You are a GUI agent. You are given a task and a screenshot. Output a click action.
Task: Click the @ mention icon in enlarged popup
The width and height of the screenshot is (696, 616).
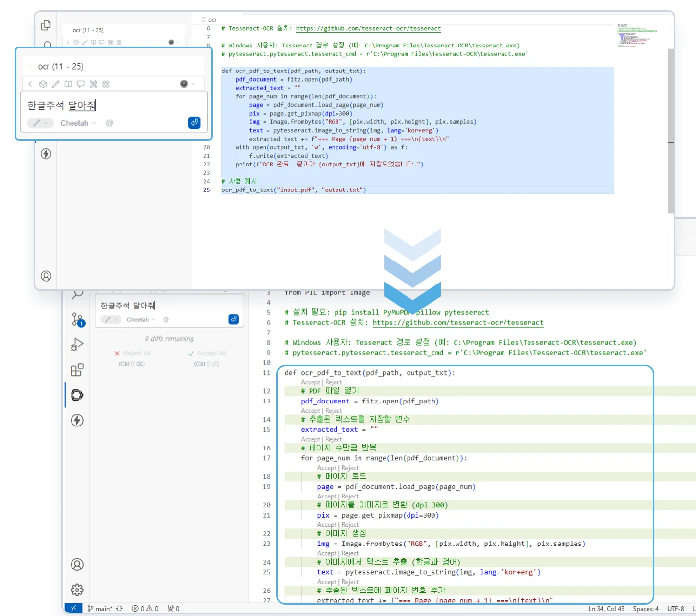(x=110, y=123)
